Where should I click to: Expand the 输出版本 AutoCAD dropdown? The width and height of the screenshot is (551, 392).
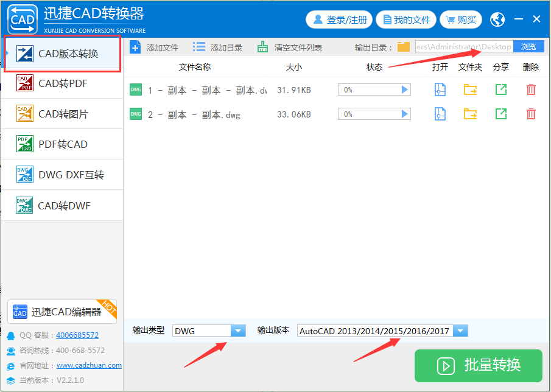pos(460,331)
